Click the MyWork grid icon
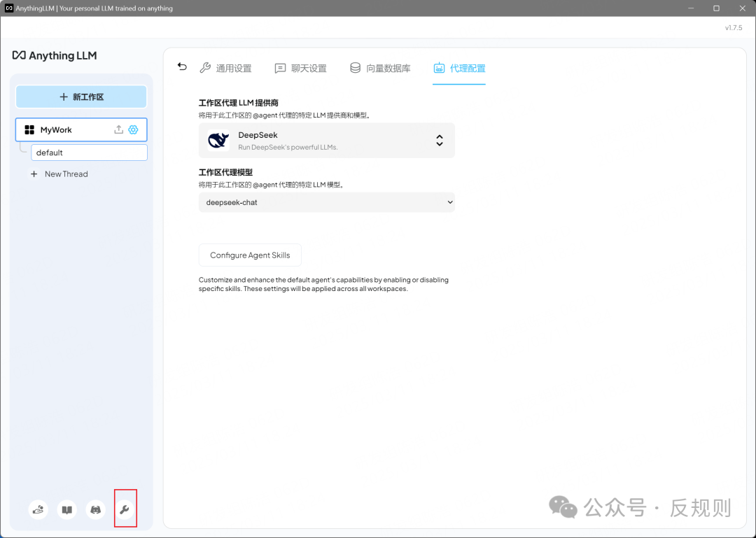The image size is (756, 538). coord(29,129)
